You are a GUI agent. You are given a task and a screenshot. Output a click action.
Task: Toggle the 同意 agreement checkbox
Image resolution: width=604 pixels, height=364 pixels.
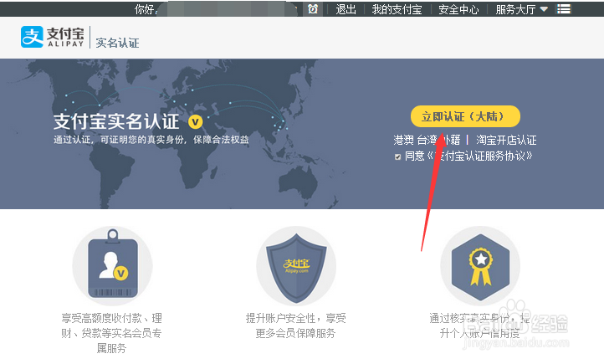398,156
